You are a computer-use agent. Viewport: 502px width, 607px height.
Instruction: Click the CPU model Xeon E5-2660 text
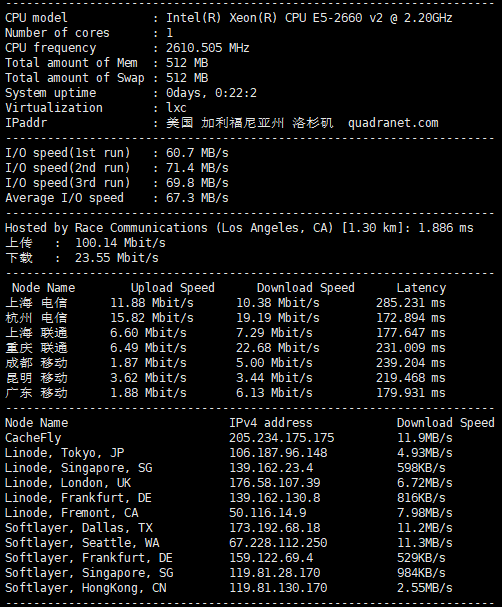click(x=309, y=18)
